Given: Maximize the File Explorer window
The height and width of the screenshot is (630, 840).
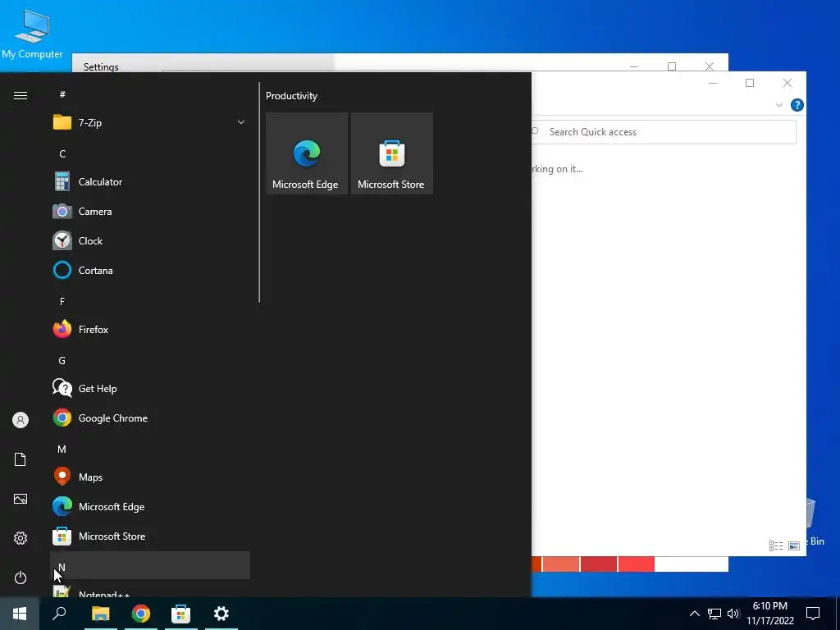Looking at the screenshot, I should (x=750, y=83).
